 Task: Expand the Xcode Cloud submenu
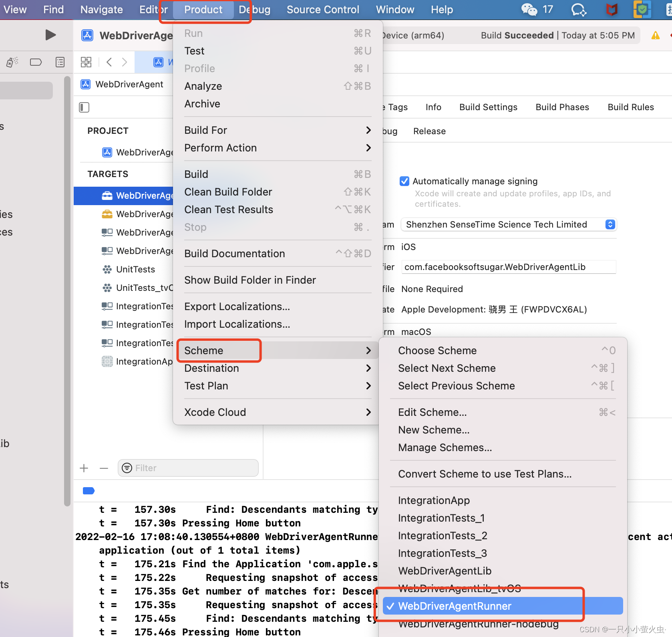click(278, 412)
